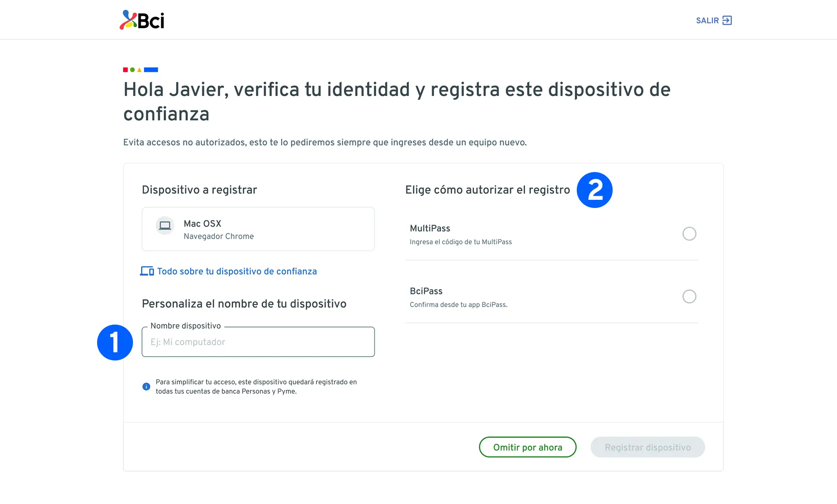Open Todo sobre tu dispositivo de confianza link
837x504 pixels.
pos(237,271)
